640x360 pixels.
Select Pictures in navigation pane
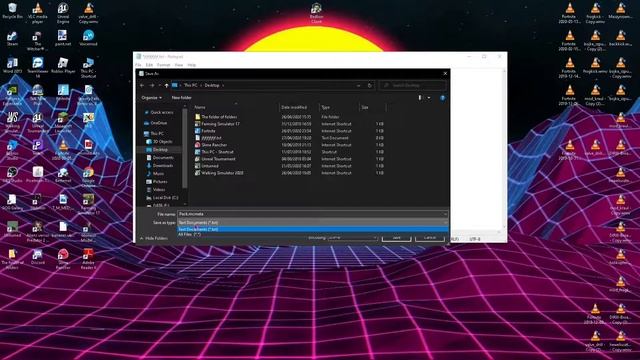(160, 182)
